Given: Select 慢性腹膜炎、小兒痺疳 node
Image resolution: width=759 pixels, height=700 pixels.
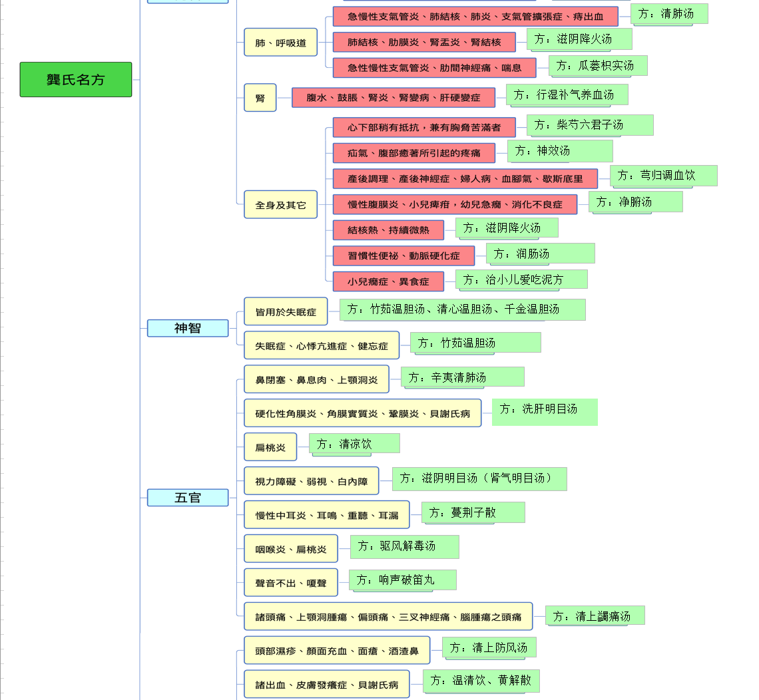Looking at the screenshot, I should click(x=455, y=204).
